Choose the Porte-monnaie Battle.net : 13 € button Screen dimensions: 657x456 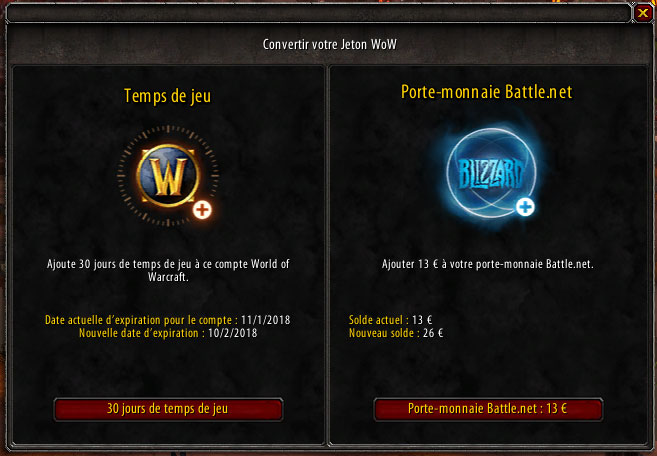coord(488,409)
